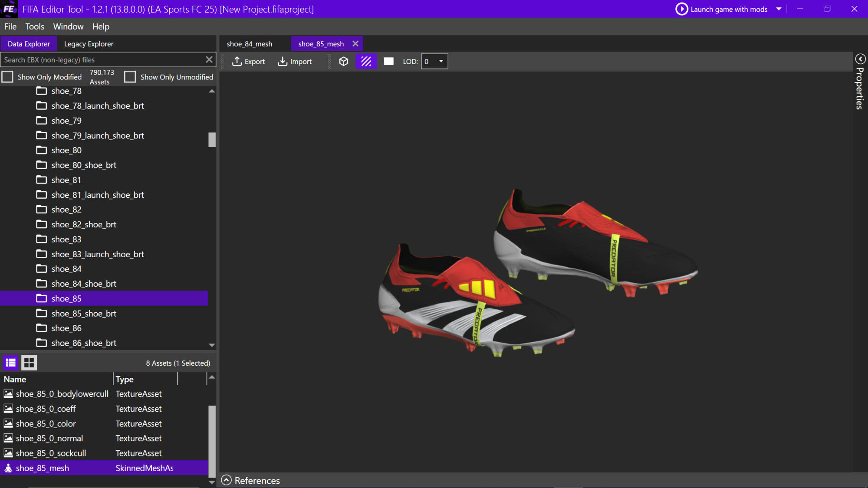Click the asset list scrollbar thumb
Image resolution: width=868 pixels, height=488 pixels.
(x=212, y=441)
